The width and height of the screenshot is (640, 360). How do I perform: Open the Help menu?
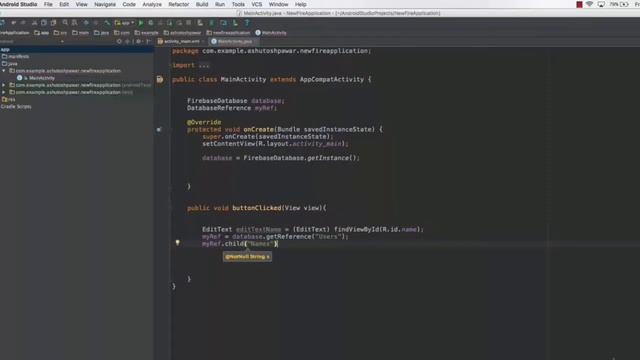301,4
